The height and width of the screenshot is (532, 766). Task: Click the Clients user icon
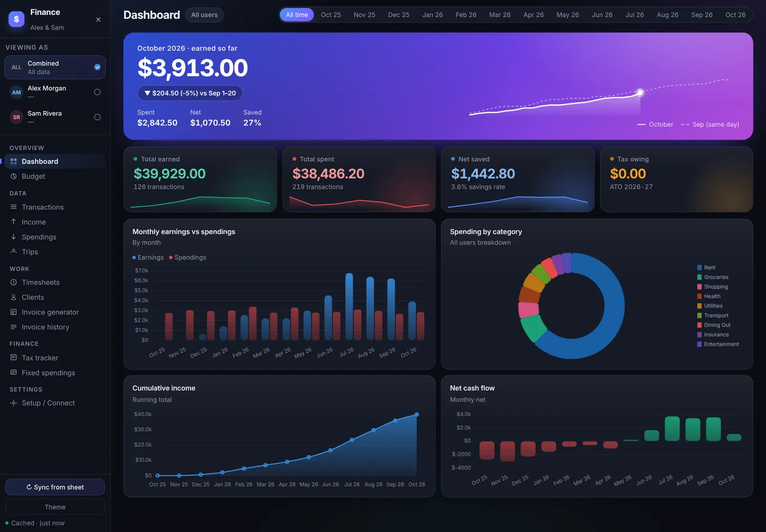tap(13, 297)
